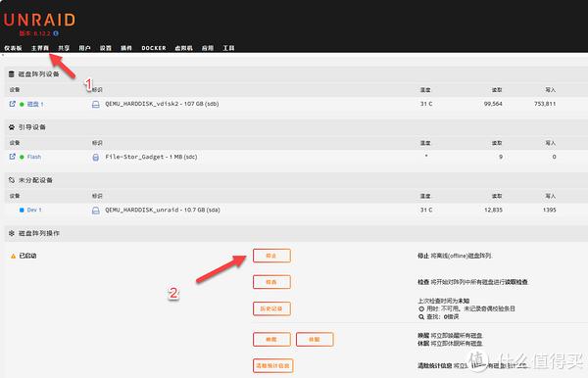The image size is (588, 378).
Task: Click the green status dot of 磁盘 1
Action: click(x=22, y=104)
